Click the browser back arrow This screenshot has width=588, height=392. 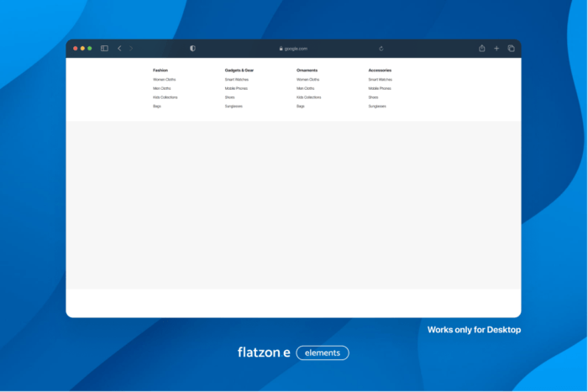pos(119,49)
